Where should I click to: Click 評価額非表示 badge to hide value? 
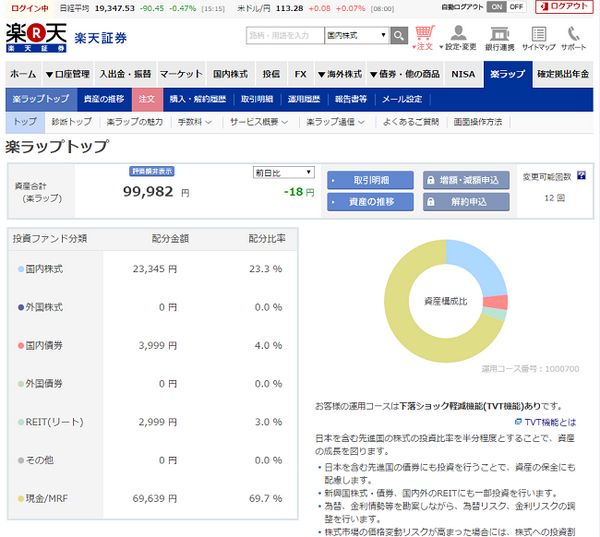[x=152, y=171]
